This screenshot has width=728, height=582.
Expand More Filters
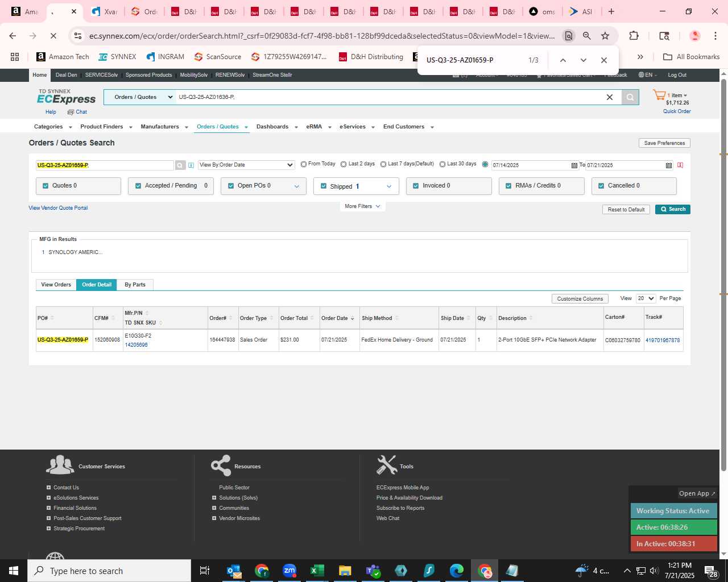[362, 206]
